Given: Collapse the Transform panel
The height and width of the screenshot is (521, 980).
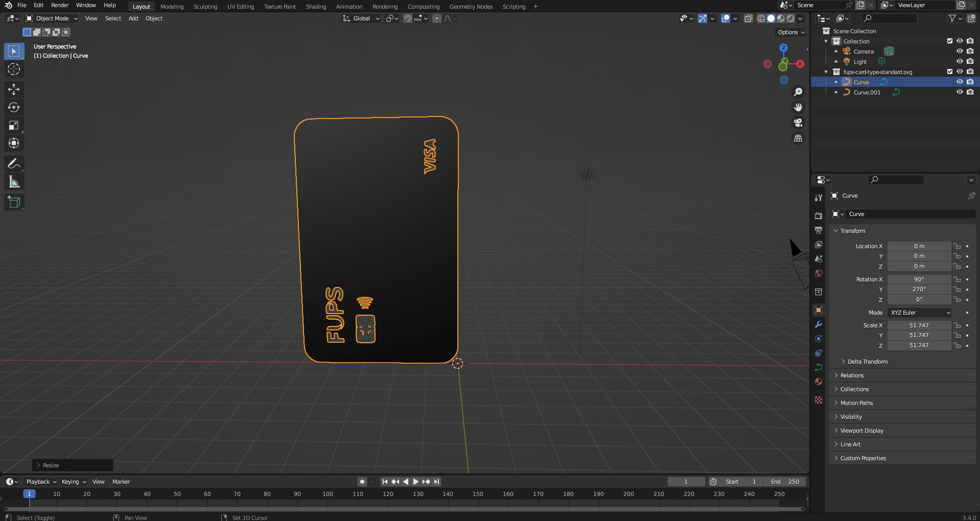Looking at the screenshot, I should (852, 231).
